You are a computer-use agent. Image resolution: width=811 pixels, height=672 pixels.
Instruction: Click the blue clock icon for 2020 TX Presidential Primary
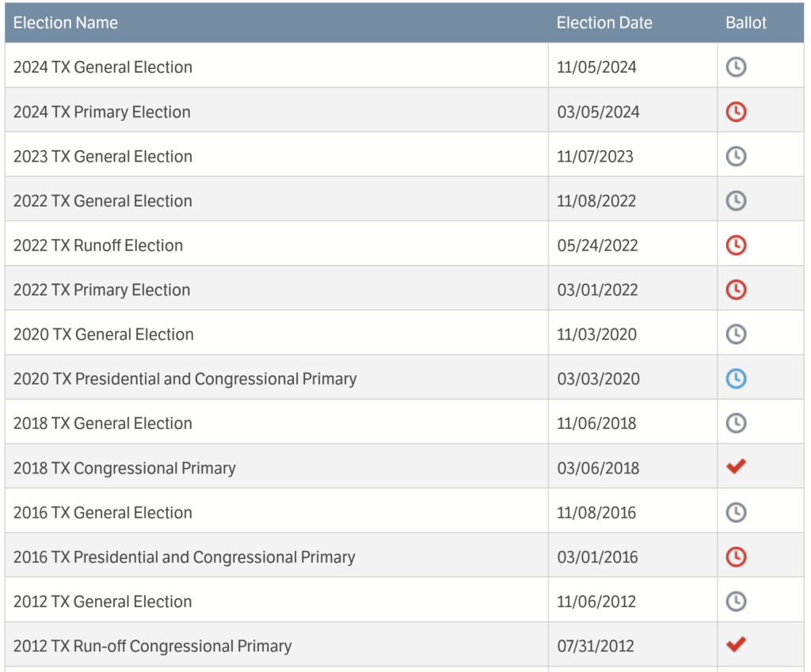click(736, 379)
